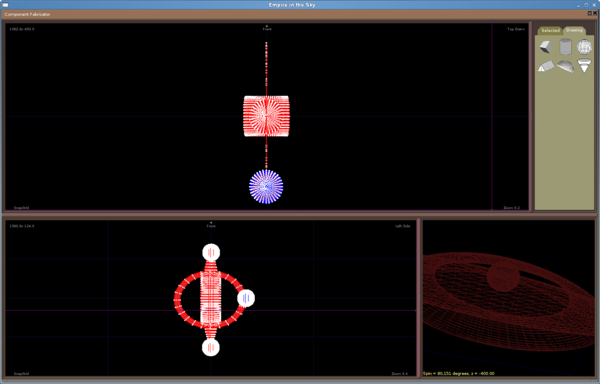Select the bottom white sphere in side view
The image size is (600, 384).
pos(210,347)
